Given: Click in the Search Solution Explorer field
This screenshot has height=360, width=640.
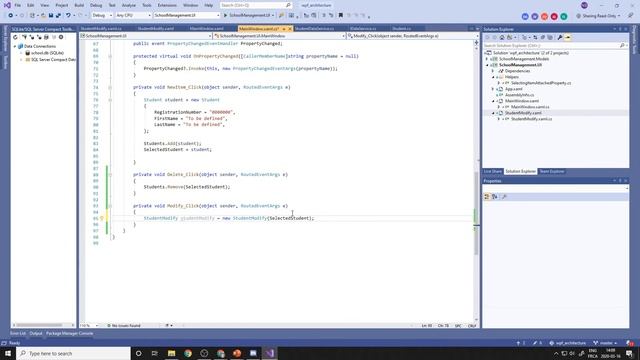Looking at the screenshot, I should [x=556, y=45].
